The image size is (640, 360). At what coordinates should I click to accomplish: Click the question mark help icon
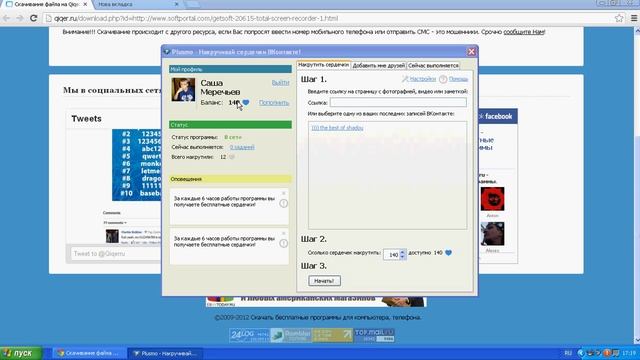(x=443, y=79)
